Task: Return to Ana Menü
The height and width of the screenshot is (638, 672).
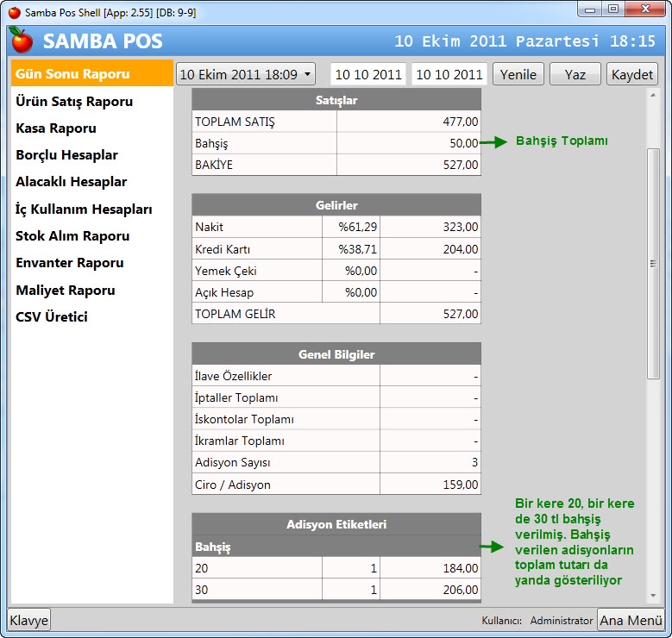Action: pyautogui.click(x=631, y=620)
